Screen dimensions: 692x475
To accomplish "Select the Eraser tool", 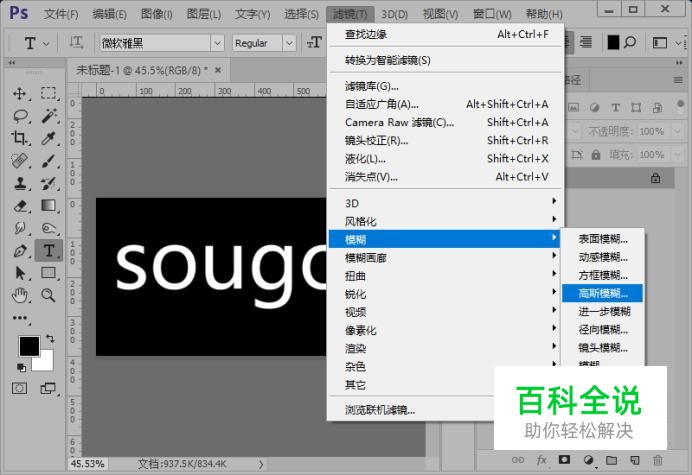I will 20,206.
